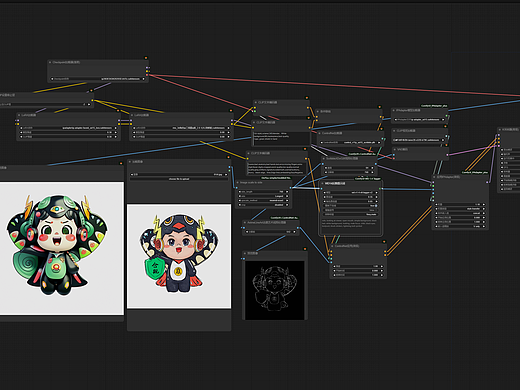Image resolution: width=520 pixels, height=390 pixels.
Task: Adjust right LoRA loader model strength value
Action: [x=181, y=132]
